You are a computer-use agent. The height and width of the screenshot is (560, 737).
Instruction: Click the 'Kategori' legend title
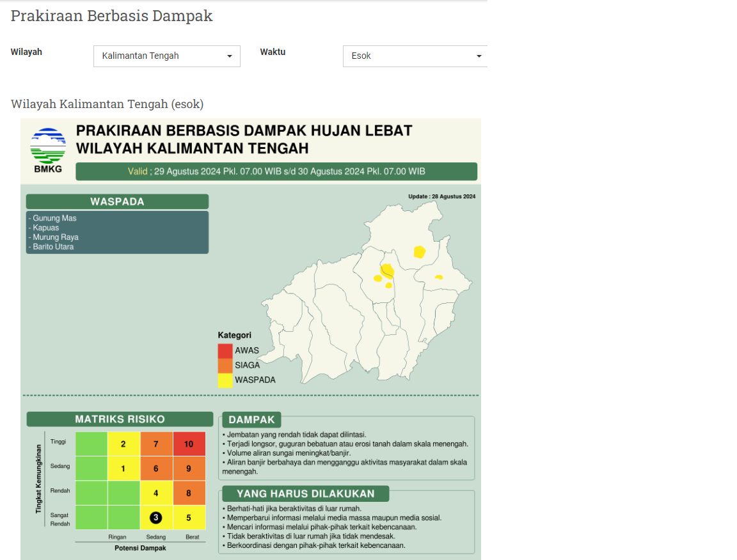pos(235,335)
